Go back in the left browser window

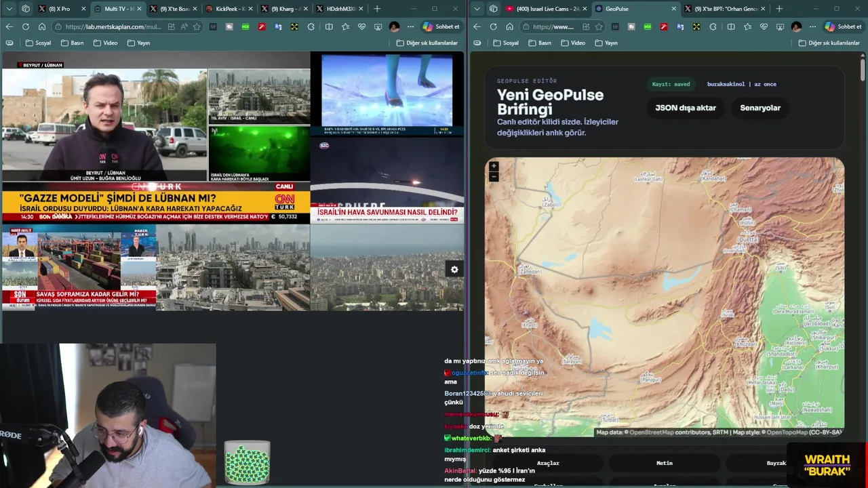pyautogui.click(x=9, y=26)
